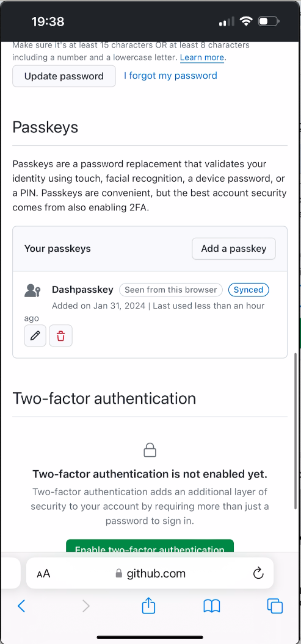Open the Safari share sheet icon
This screenshot has height=644, width=301.
tap(148, 606)
